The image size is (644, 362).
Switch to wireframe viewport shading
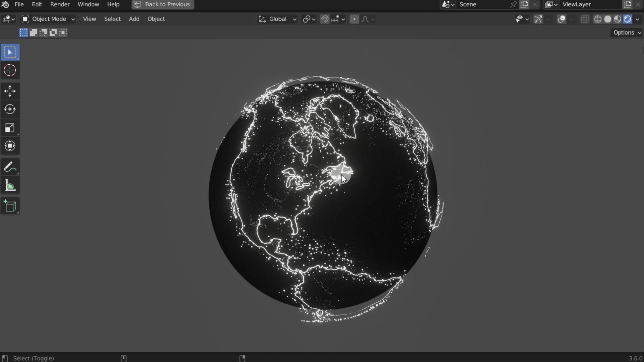pos(598,19)
